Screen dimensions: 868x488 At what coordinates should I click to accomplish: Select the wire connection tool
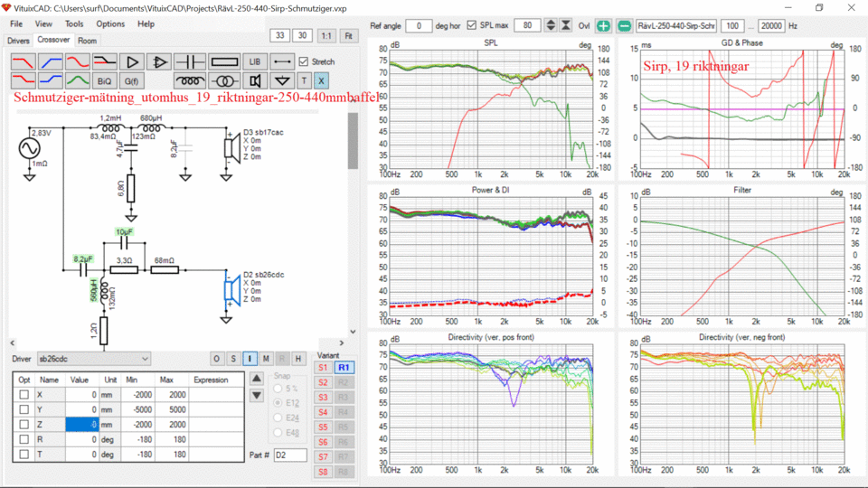tap(282, 61)
